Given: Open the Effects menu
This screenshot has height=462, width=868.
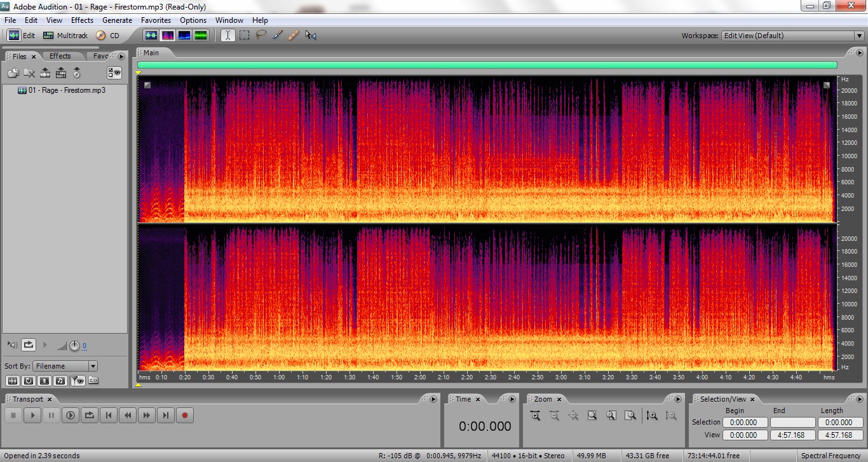Looking at the screenshot, I should click(82, 20).
